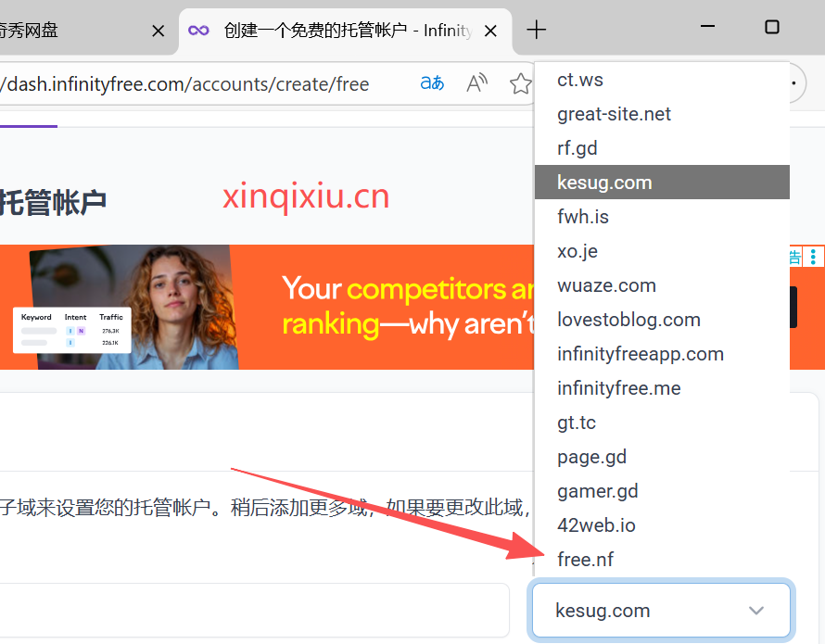825x644 pixels.
Task: Choose great-site.net domain option
Action: tap(614, 114)
